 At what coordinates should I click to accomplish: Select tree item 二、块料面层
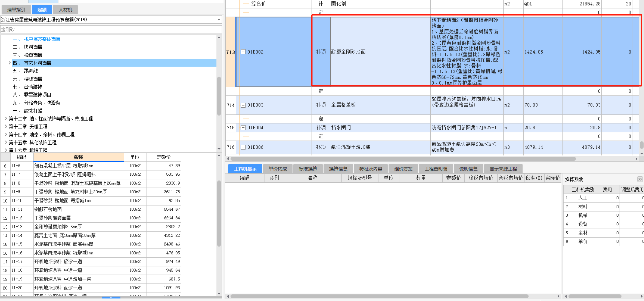[27, 47]
